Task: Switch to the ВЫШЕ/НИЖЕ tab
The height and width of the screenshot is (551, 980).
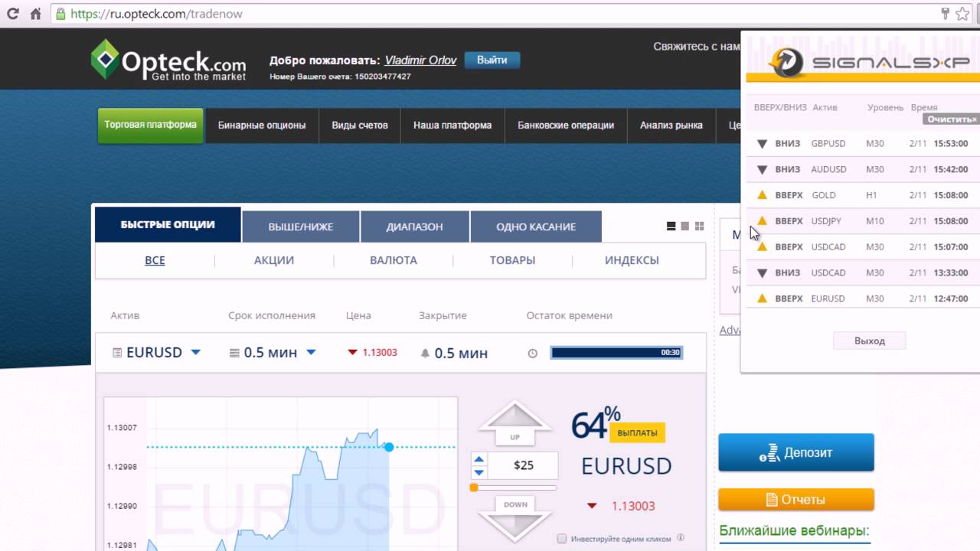Action: (x=301, y=227)
